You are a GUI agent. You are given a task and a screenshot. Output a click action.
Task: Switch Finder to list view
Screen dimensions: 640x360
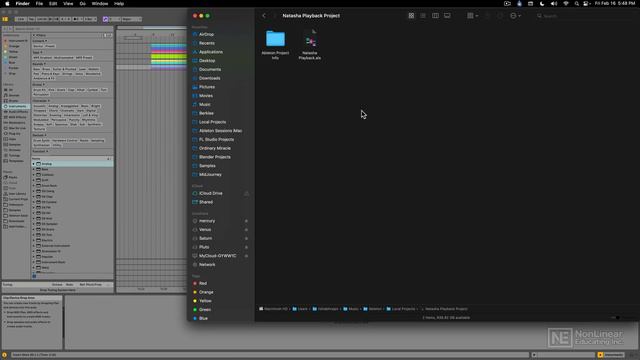tap(423, 16)
